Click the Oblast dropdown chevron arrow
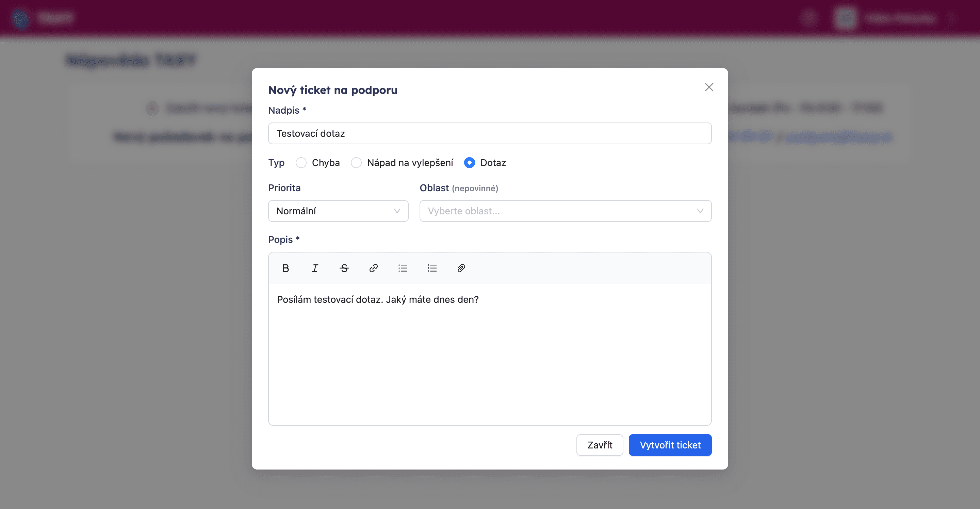980x509 pixels. tap(700, 211)
